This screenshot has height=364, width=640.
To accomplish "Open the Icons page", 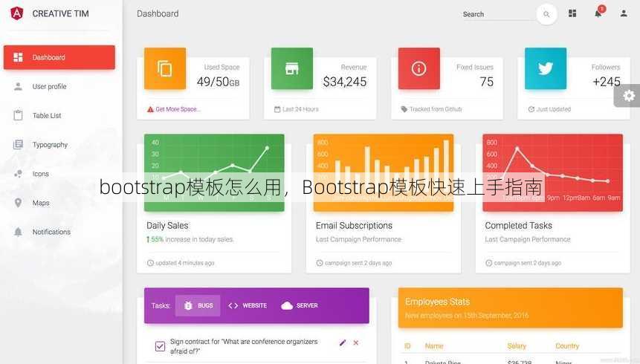I will point(40,174).
